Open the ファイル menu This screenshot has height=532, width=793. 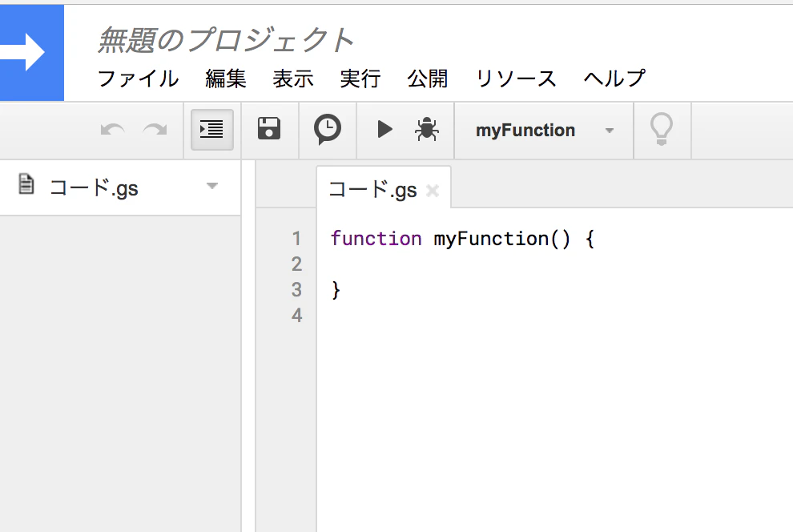138,79
